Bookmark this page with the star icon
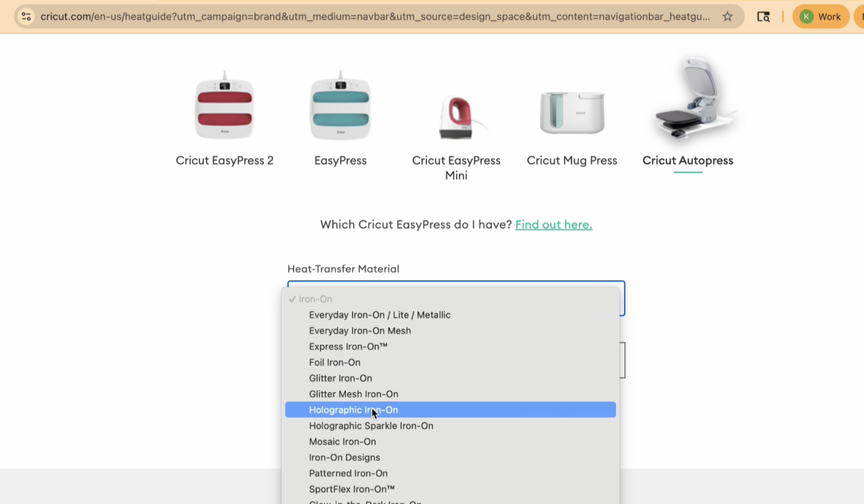Screen dimensions: 864x504 727,17
